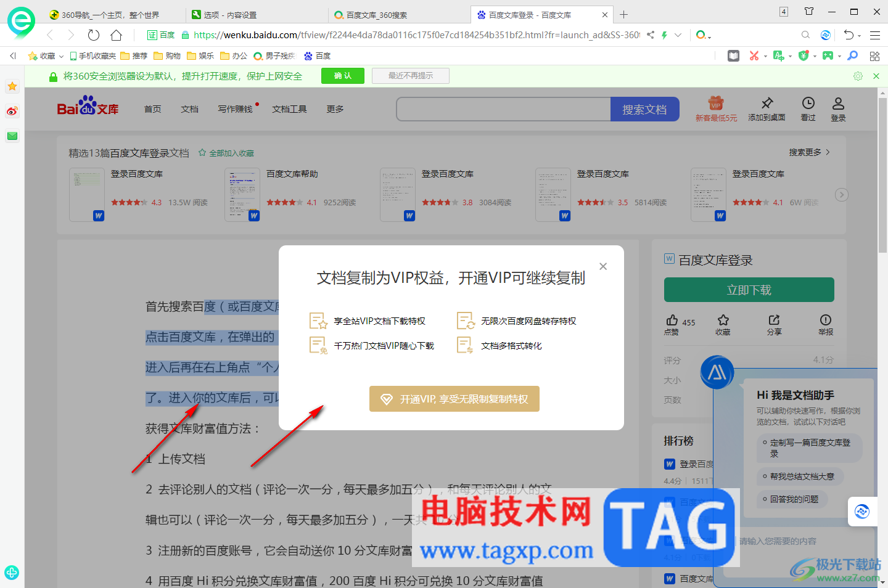Reload the current page
The image size is (888, 588).
pos(94,35)
